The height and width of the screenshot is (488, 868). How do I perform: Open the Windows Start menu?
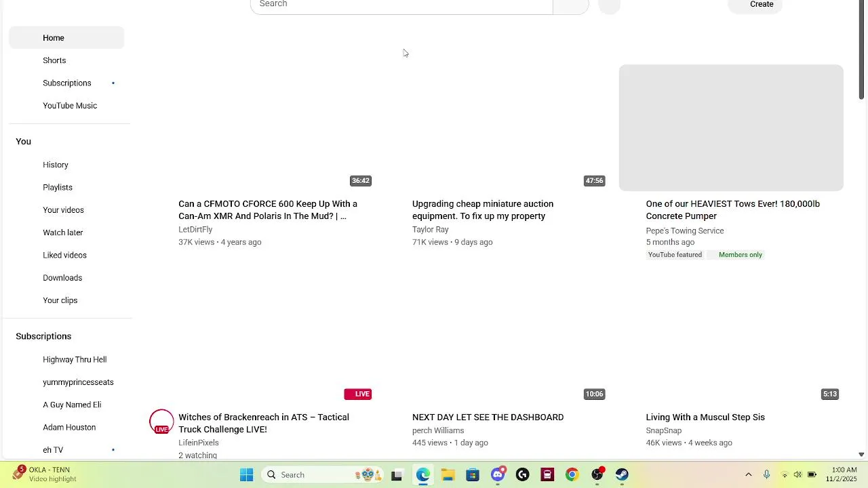(247, 475)
